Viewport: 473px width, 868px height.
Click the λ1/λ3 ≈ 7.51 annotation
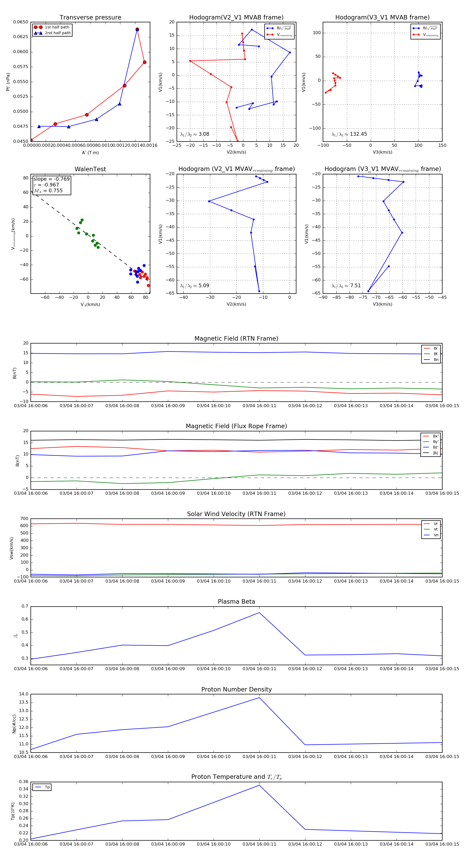346,286
